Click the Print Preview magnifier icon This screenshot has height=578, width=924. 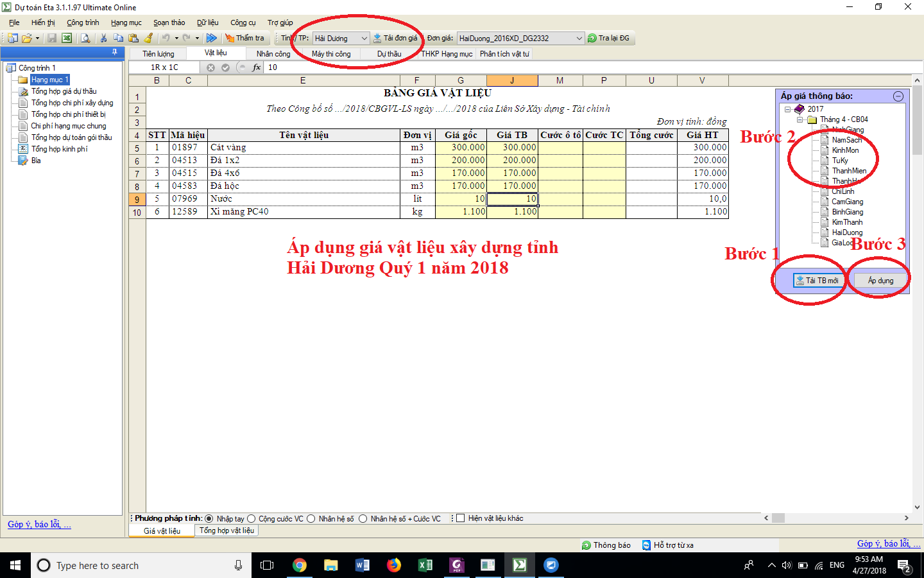coord(85,39)
